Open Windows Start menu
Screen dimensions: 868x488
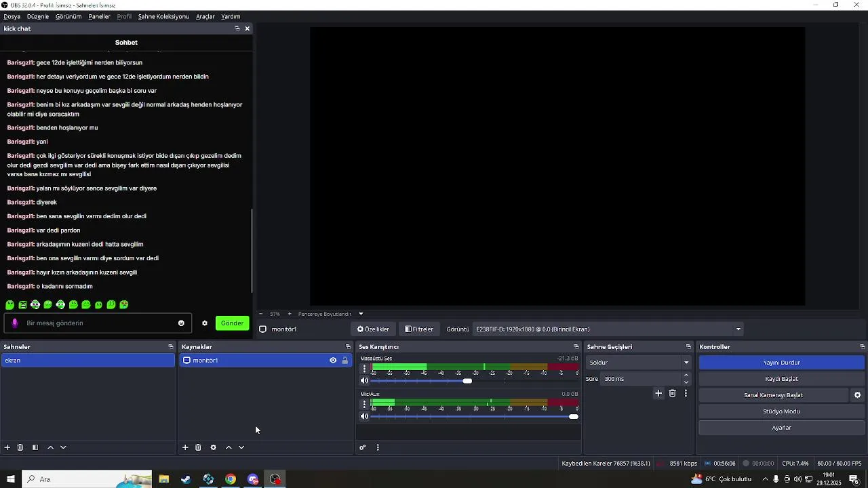[11, 479]
